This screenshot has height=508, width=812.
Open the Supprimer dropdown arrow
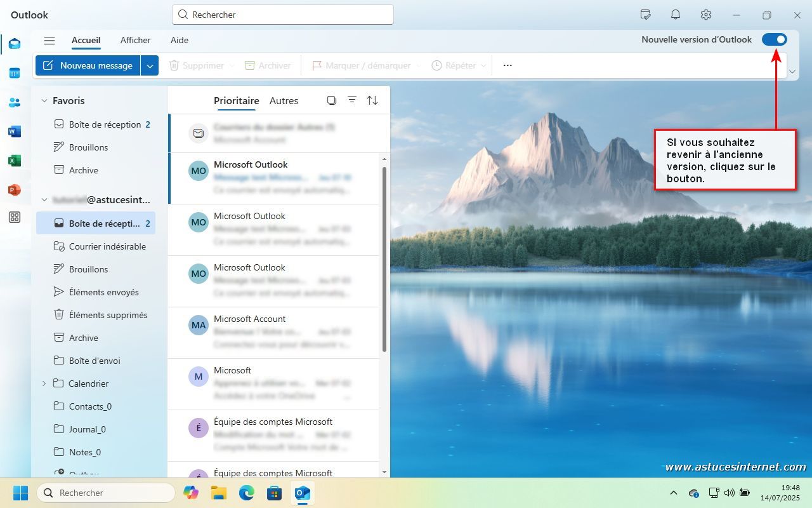click(232, 65)
